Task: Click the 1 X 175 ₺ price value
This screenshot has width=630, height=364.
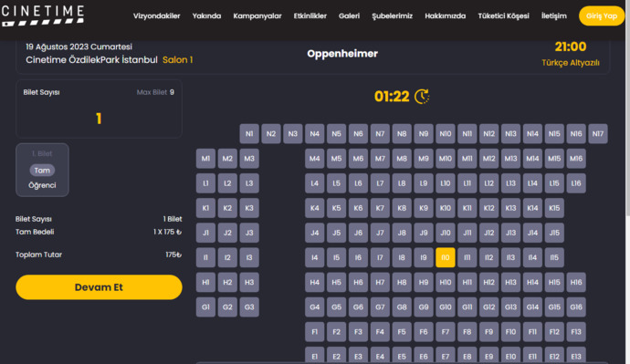Action: tap(168, 232)
